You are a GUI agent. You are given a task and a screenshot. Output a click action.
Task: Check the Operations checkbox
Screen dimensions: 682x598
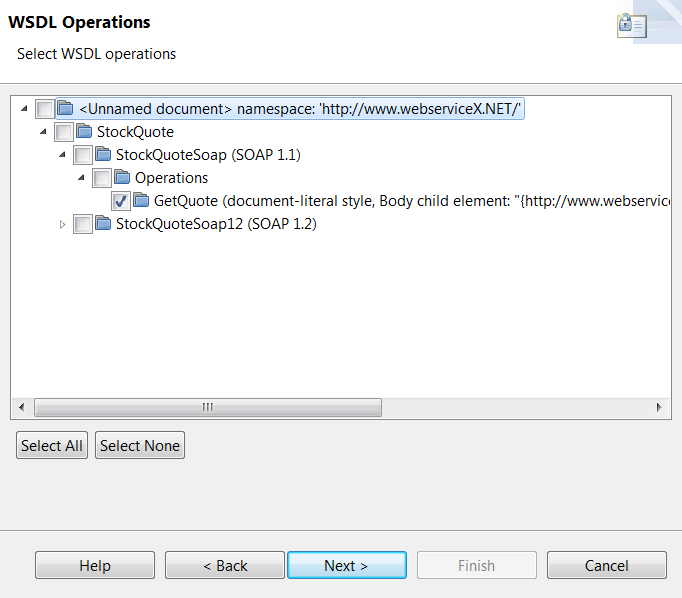[102, 178]
